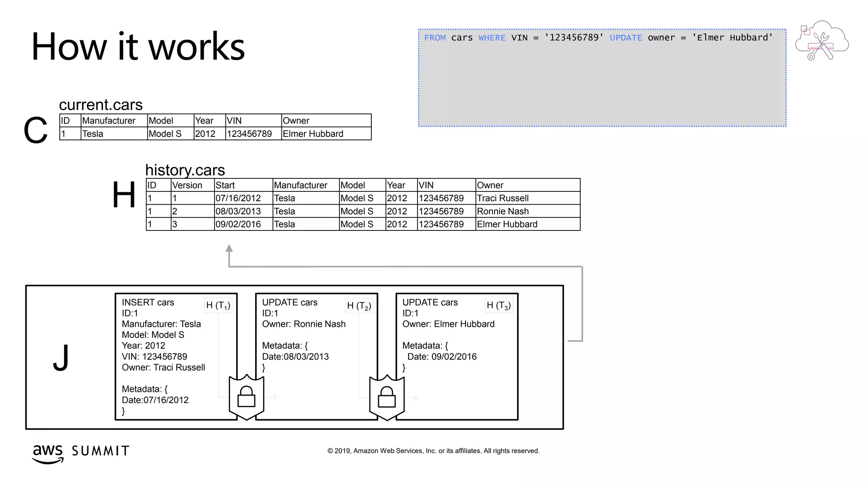Click the H (T2) hash label
Screen dimensions: 868x488
click(359, 306)
